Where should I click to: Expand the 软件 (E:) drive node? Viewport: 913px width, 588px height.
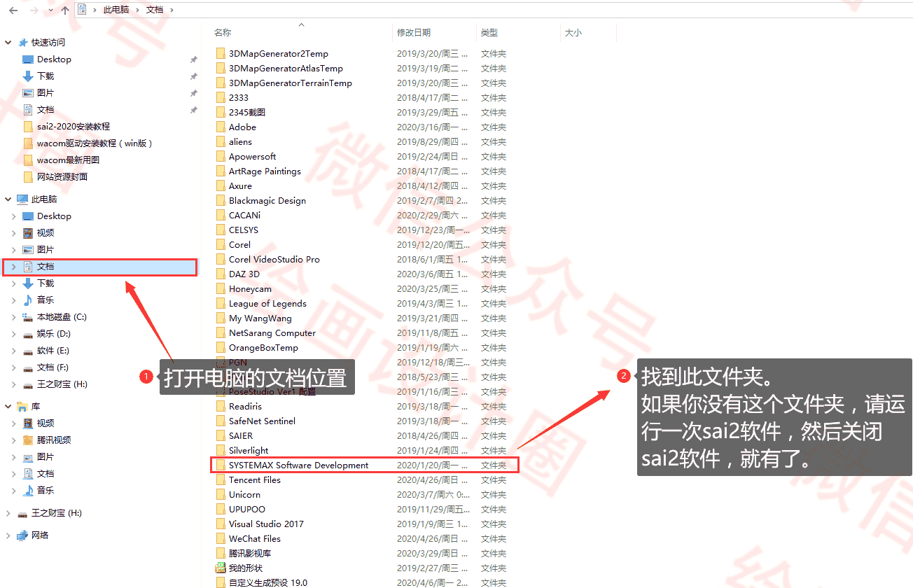14,351
